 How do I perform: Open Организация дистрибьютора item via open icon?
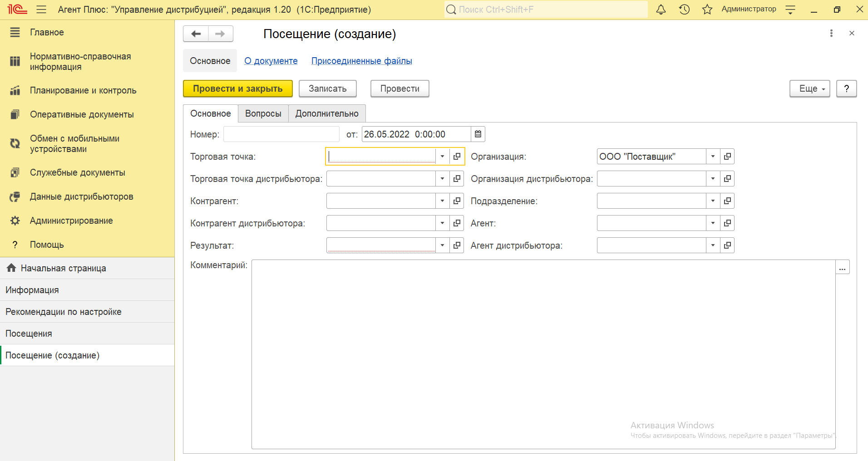click(727, 179)
